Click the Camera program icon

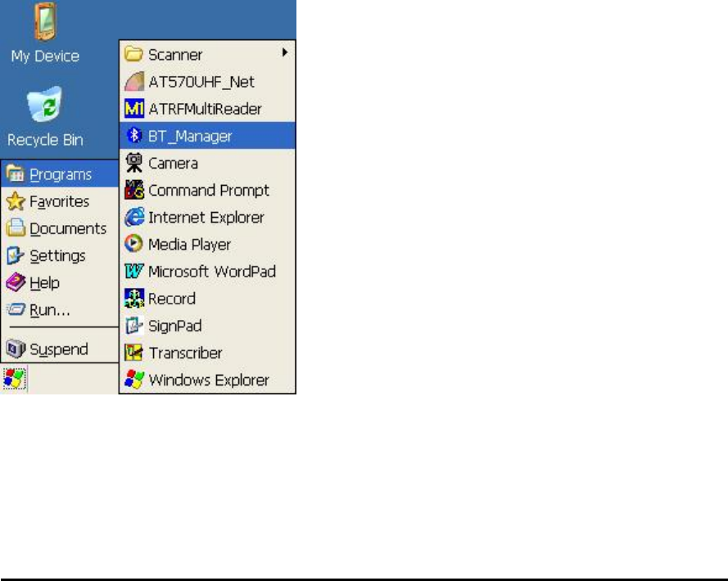point(134,163)
